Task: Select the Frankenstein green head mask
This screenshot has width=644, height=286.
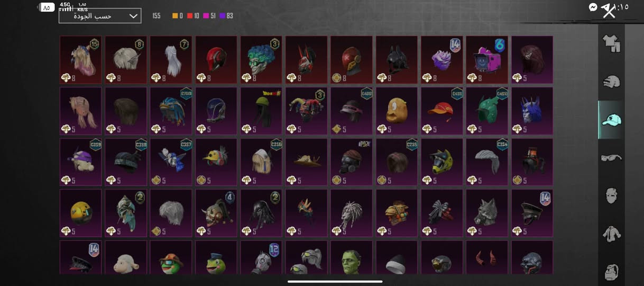Action: pos(352,258)
